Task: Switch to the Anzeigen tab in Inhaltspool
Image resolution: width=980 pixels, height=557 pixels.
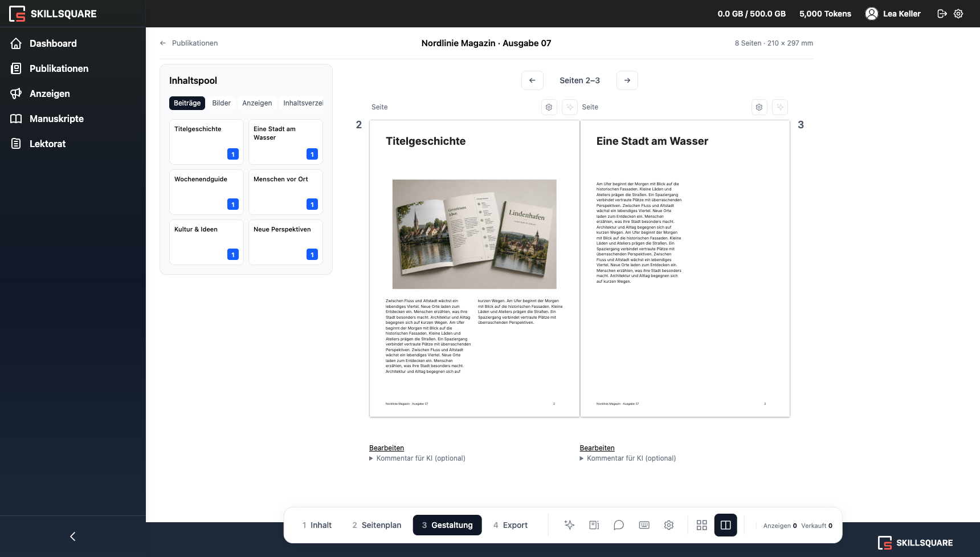Action: click(x=257, y=103)
